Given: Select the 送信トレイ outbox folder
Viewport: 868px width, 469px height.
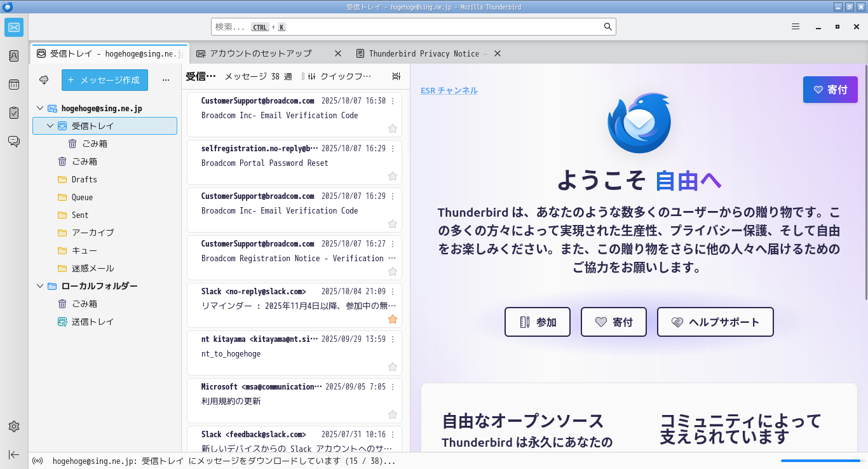Looking at the screenshot, I should [105, 322].
